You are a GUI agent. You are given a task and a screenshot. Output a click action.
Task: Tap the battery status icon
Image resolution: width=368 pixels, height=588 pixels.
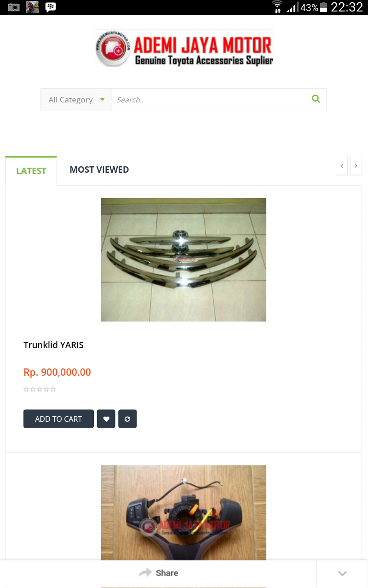coord(324,7)
